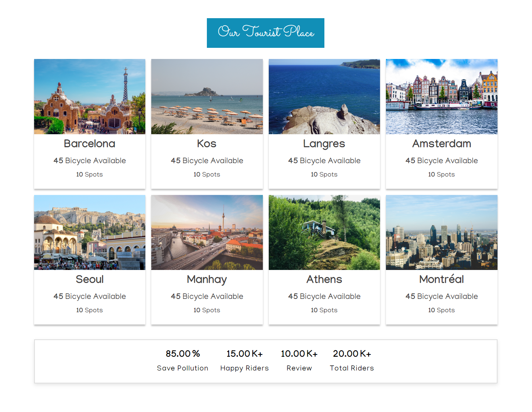View the Athens forest hillside image
The width and height of the screenshot is (532, 412).
[324, 233]
